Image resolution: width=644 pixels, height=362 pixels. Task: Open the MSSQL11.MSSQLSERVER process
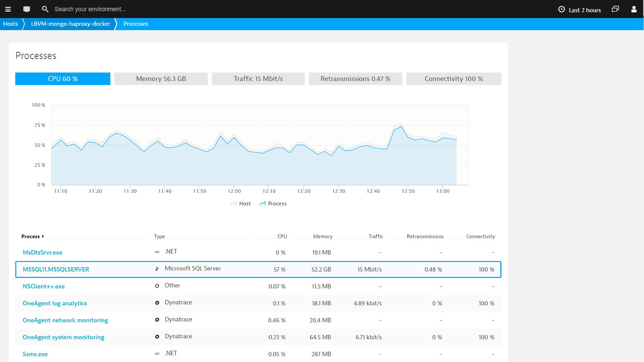coord(56,269)
